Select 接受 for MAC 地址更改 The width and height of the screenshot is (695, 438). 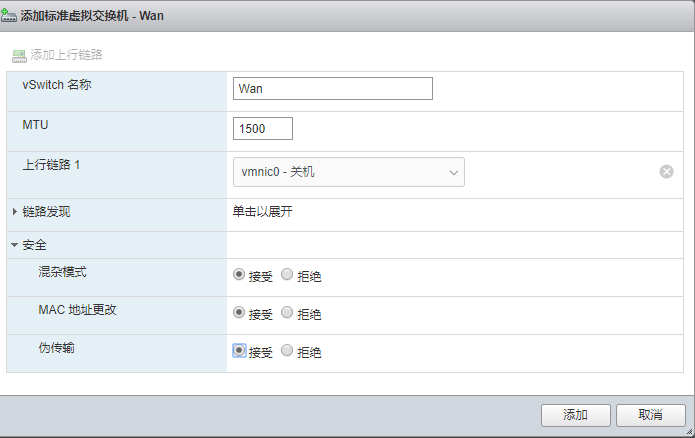(x=239, y=312)
